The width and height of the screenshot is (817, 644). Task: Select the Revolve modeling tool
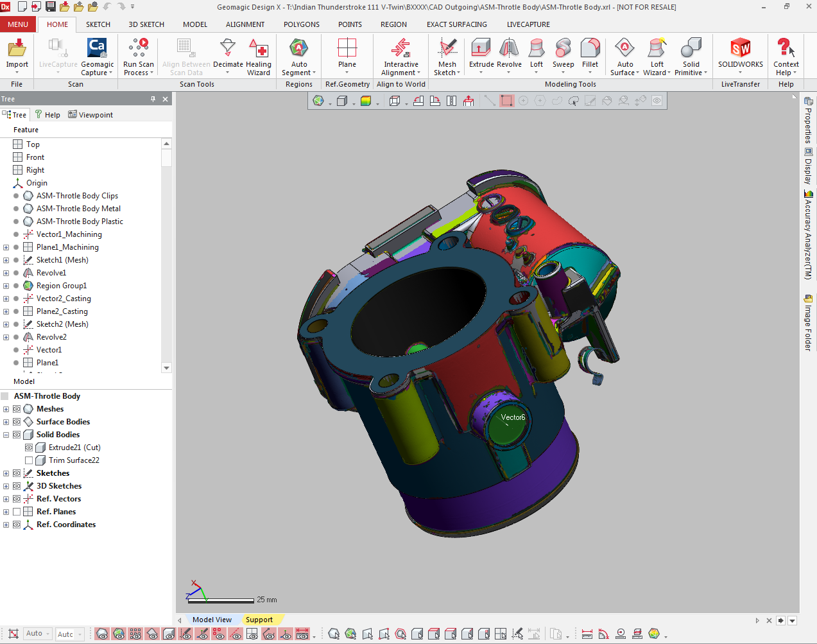point(509,53)
